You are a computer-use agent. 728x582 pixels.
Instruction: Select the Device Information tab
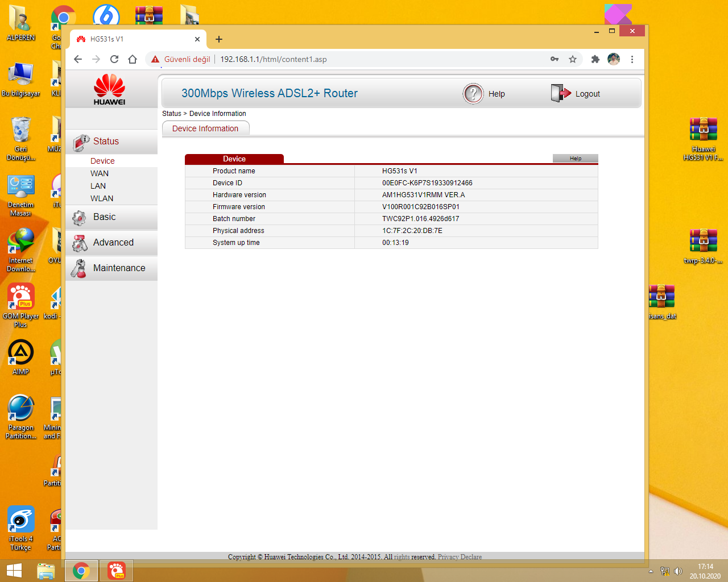[205, 128]
